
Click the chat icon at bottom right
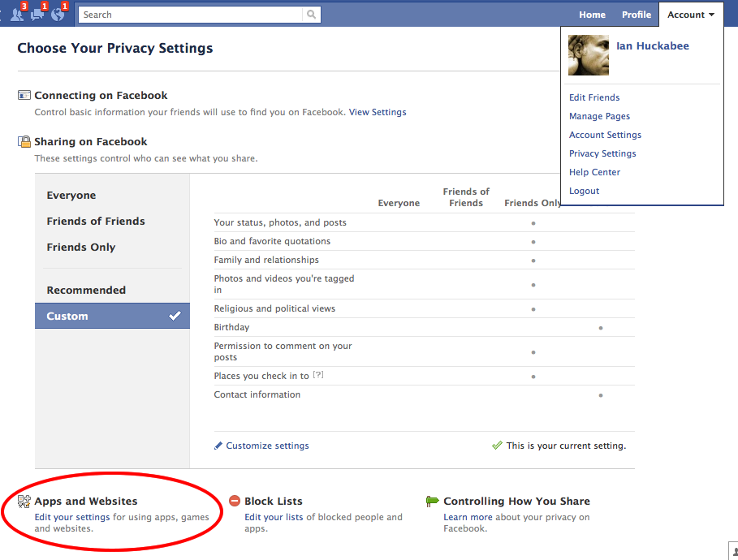[x=734, y=551]
